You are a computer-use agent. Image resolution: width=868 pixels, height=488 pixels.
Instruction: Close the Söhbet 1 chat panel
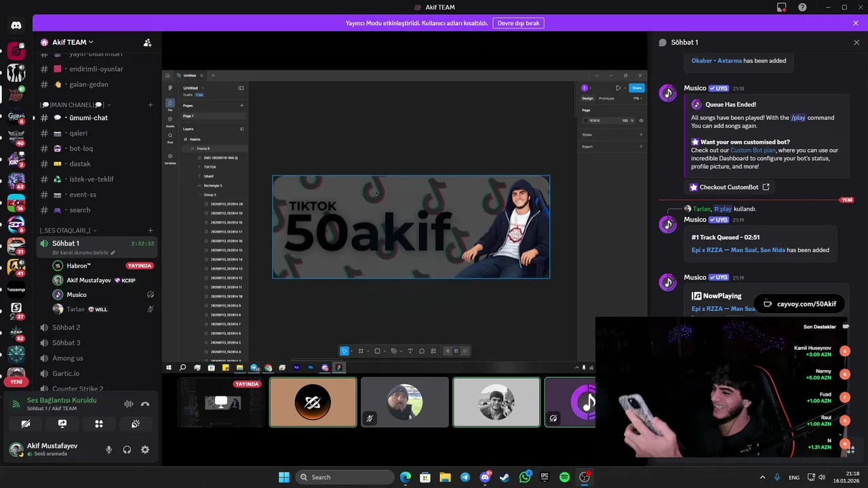[x=856, y=42]
